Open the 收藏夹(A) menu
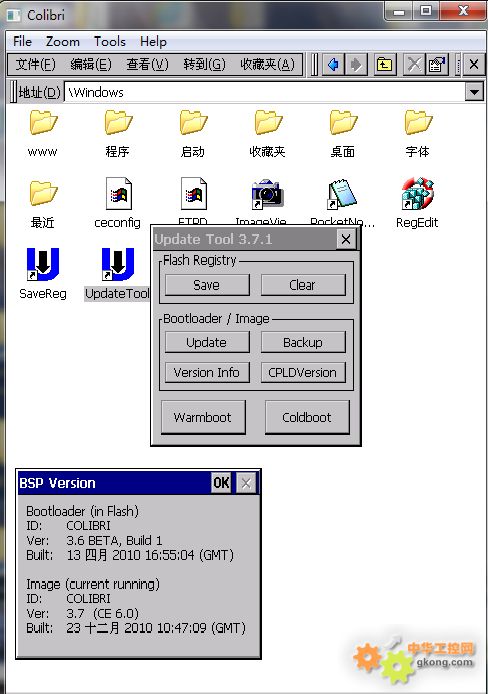This screenshot has width=488, height=694. [267, 65]
